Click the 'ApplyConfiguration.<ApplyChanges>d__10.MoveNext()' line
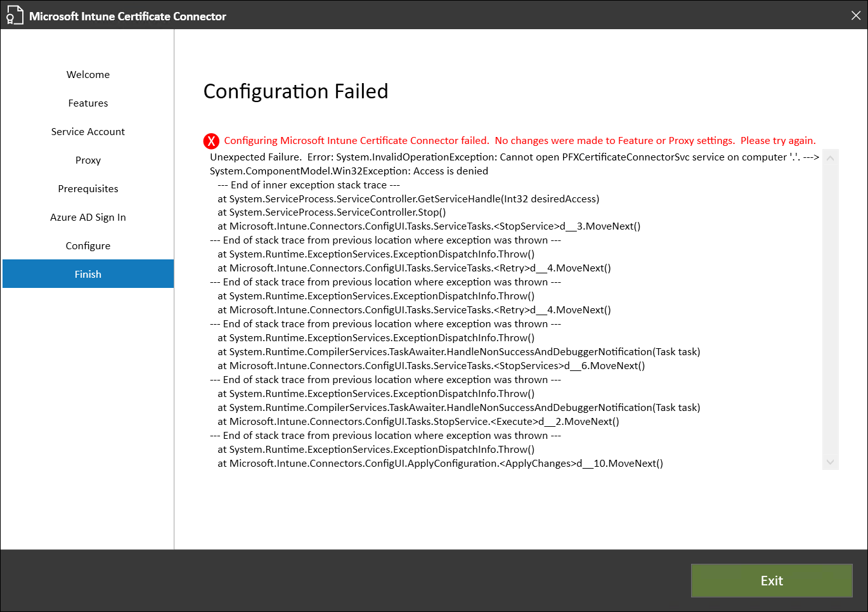868x612 pixels. coord(440,464)
